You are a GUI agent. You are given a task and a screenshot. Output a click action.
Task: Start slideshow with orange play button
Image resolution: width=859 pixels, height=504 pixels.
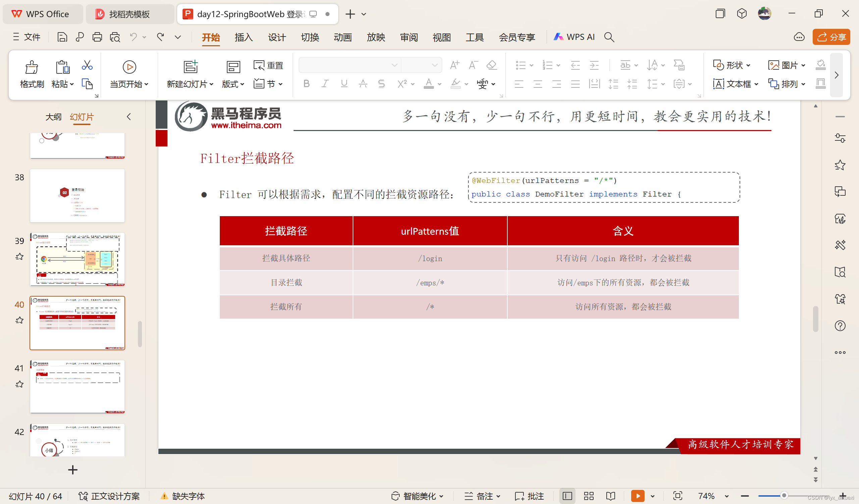(x=638, y=496)
